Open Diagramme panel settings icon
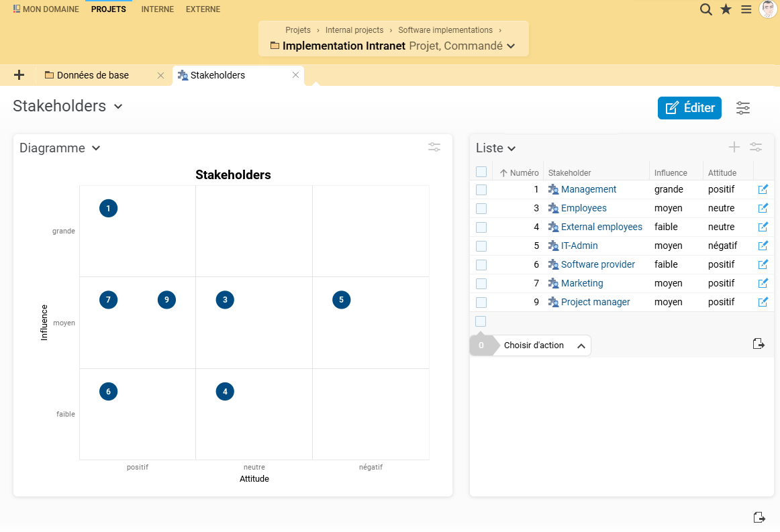This screenshot has height=532, width=780. pos(434,148)
